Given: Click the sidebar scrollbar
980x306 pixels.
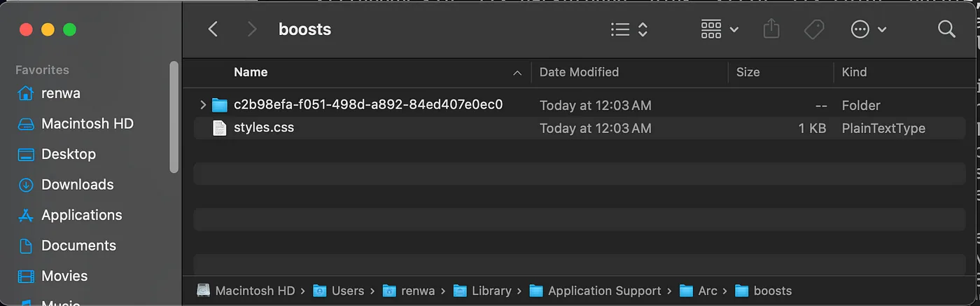Looking at the screenshot, I should pos(174,117).
